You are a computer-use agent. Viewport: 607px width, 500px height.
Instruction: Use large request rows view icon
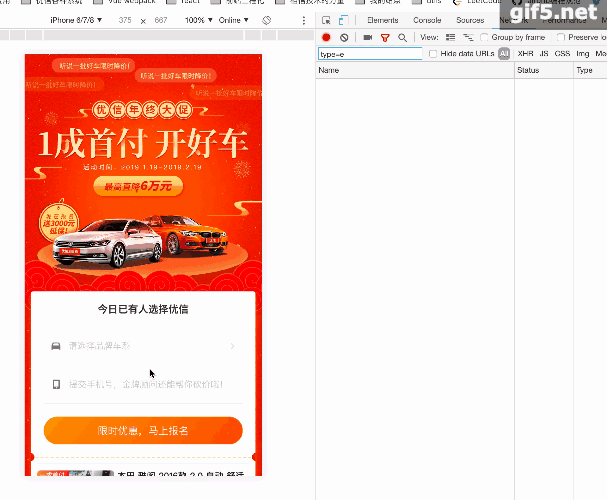[x=450, y=37]
